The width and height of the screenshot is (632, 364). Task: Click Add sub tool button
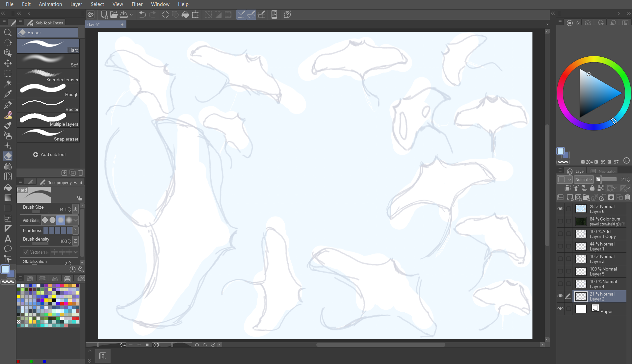(x=49, y=154)
